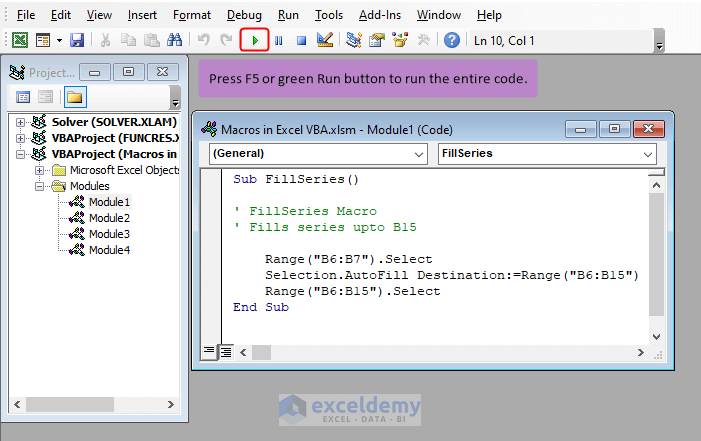Screen dimensions: 701x441
Task: Open Find with the binoculars icon
Action: coord(175,41)
